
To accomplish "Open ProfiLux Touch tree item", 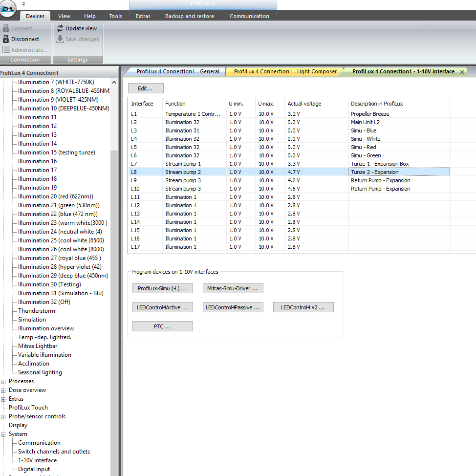I will click(28, 408).
